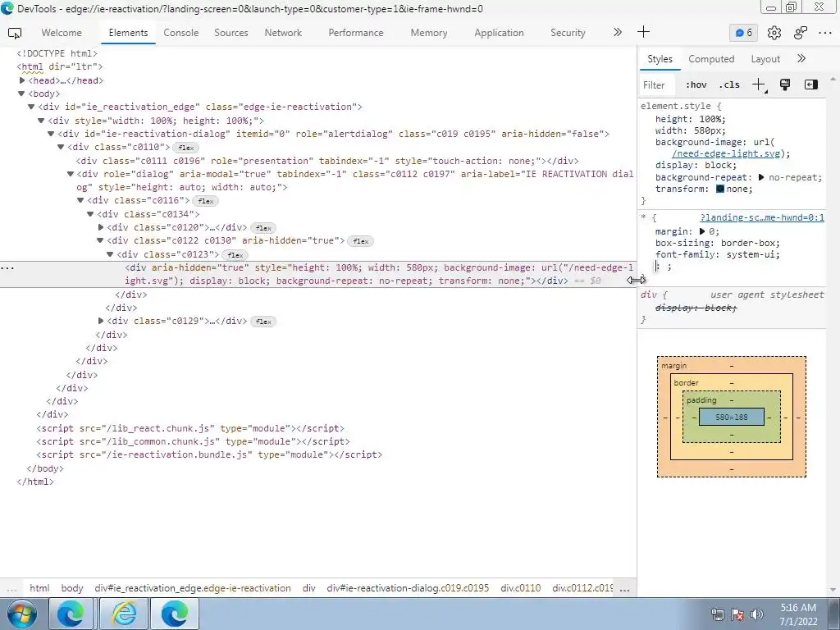The width and height of the screenshot is (840, 630).
Task: Switch to the Sources tab
Action: (231, 33)
